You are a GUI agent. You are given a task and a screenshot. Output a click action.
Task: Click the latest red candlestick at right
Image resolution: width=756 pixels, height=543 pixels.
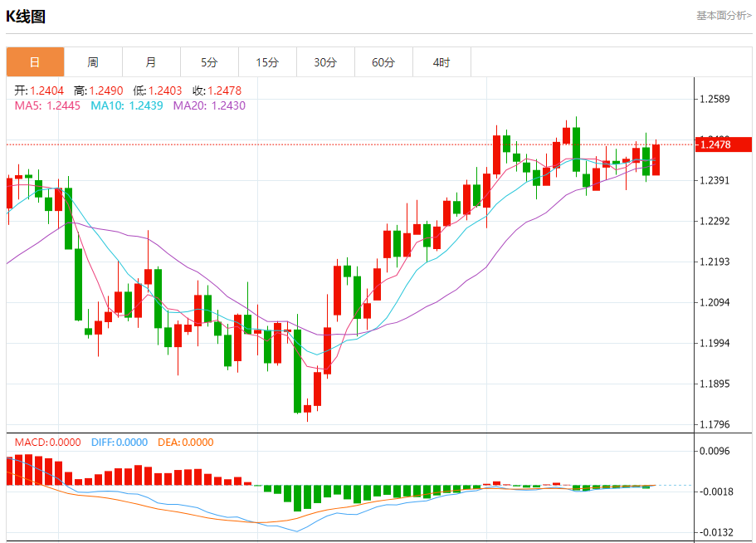tap(656, 159)
